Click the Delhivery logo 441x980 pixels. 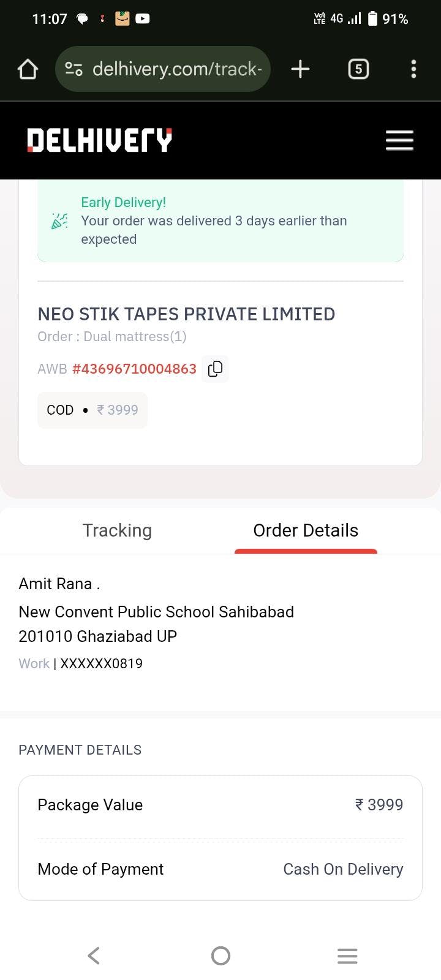click(99, 140)
